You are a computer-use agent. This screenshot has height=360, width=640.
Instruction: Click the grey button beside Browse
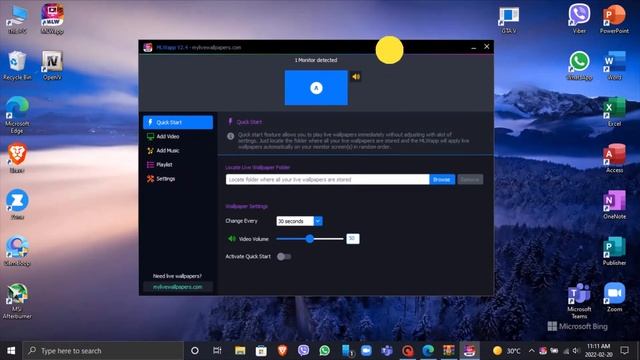tap(470, 180)
